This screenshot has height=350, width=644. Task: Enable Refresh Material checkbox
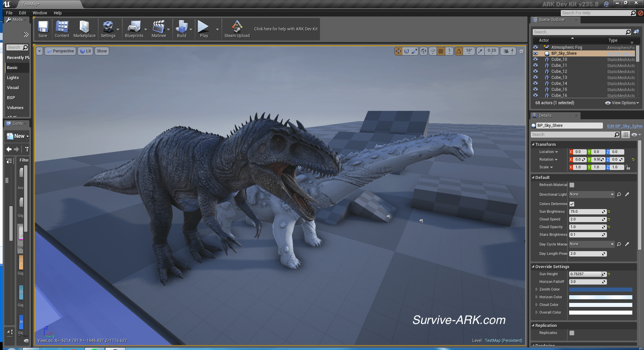coord(572,185)
